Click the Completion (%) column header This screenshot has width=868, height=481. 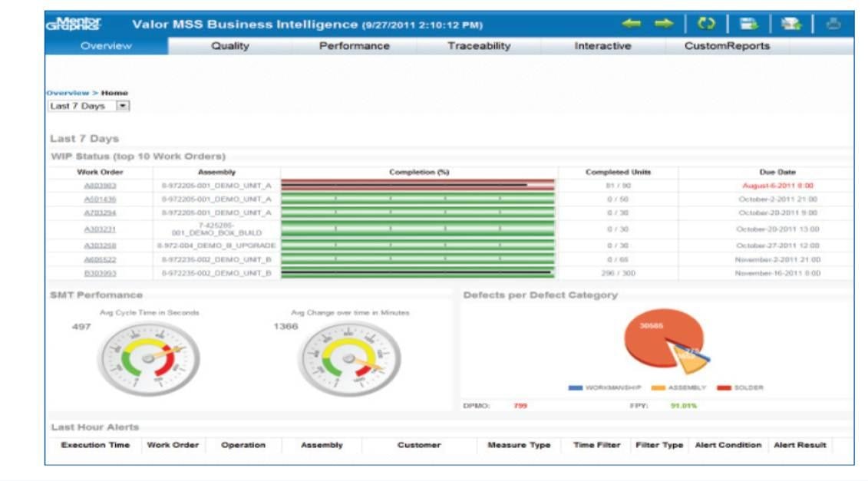click(x=419, y=172)
